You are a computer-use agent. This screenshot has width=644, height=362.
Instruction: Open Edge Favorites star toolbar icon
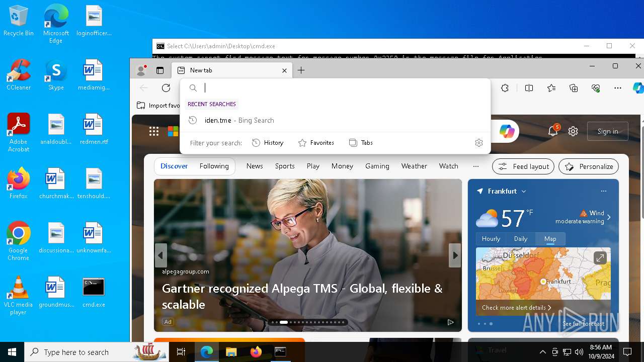coord(551,88)
